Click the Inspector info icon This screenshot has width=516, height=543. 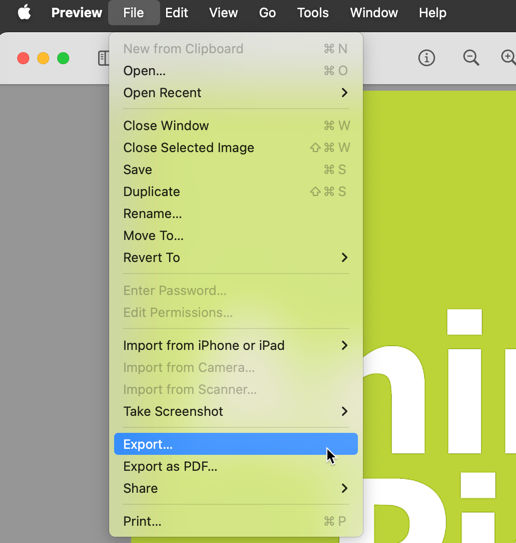point(426,58)
